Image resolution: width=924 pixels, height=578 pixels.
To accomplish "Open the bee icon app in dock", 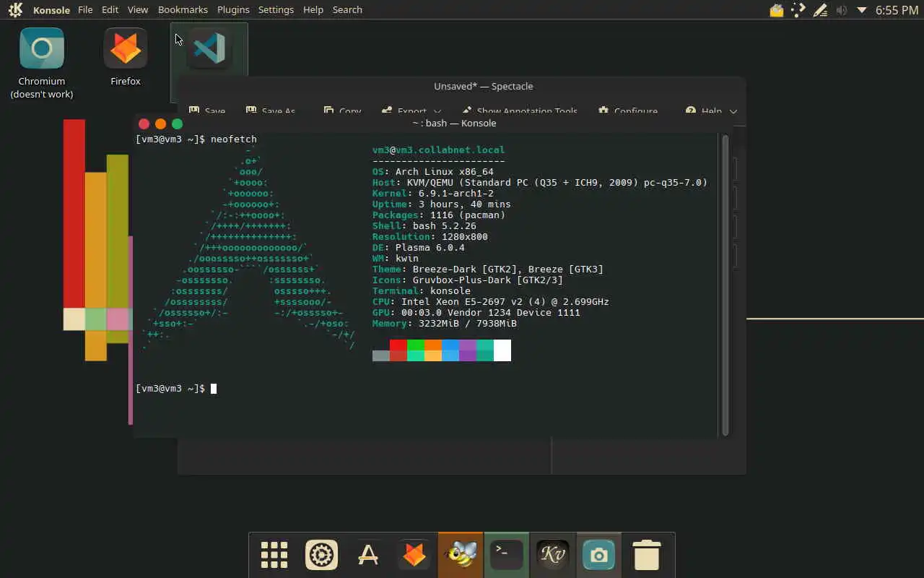I will coord(461,555).
